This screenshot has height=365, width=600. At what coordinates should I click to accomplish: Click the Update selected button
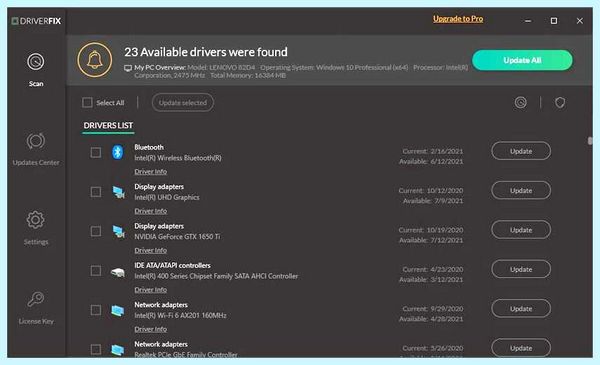183,103
